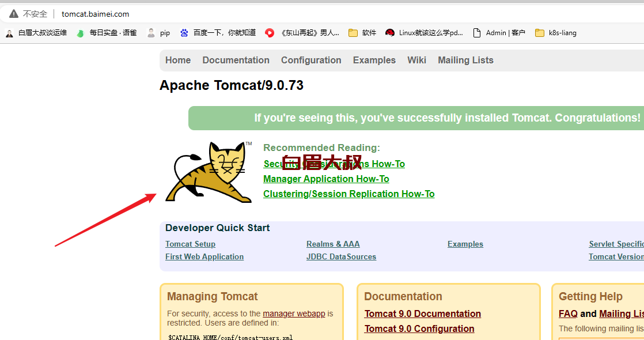The height and width of the screenshot is (340, 644).
Task: Open the 软件 bookmarks folder
Action: (x=362, y=33)
